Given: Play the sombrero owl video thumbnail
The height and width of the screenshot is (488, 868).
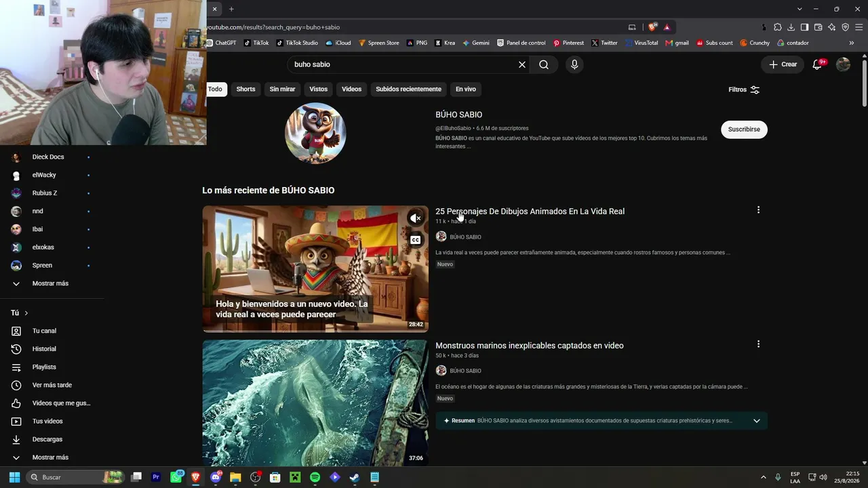Looking at the screenshot, I should pyautogui.click(x=315, y=269).
